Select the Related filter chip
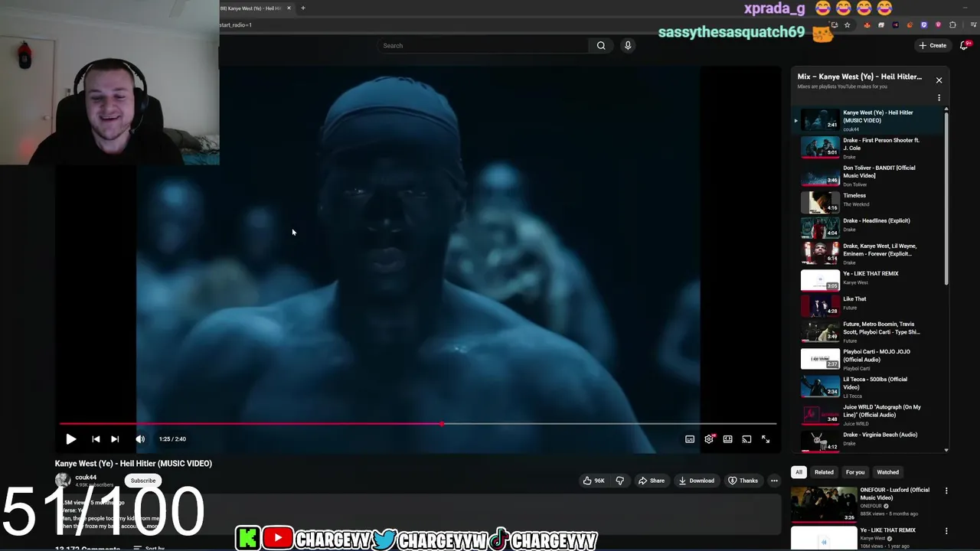This screenshot has height=551, width=980. click(x=824, y=472)
